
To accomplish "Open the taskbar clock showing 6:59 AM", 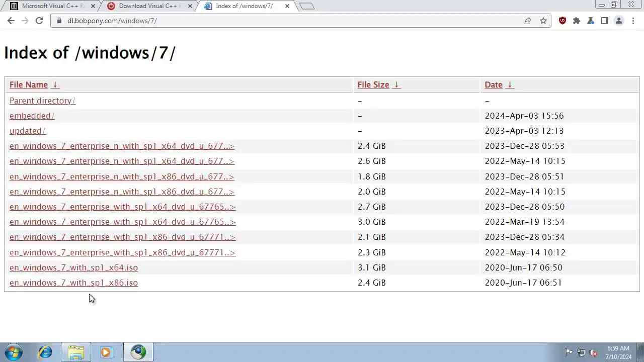I will 618,352.
